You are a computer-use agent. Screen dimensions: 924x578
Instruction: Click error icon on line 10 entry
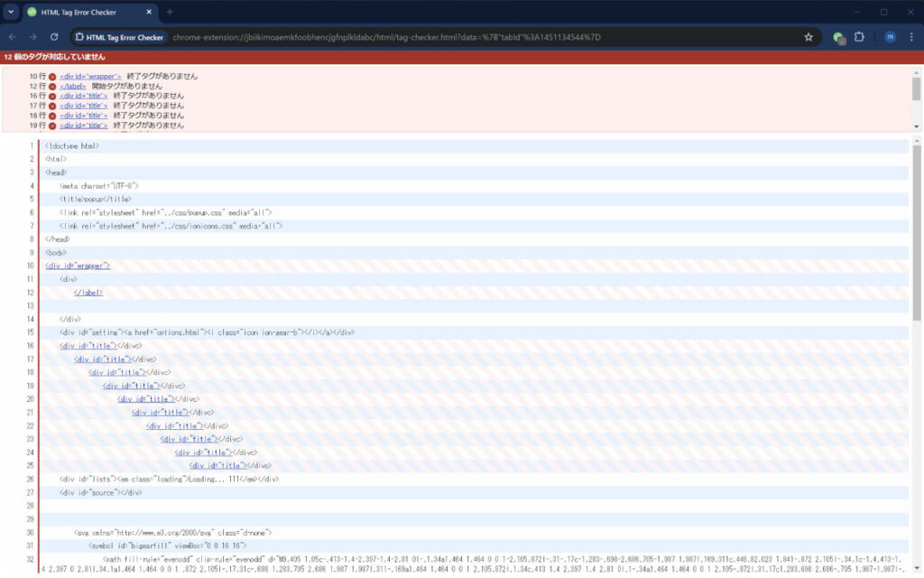coord(52,77)
